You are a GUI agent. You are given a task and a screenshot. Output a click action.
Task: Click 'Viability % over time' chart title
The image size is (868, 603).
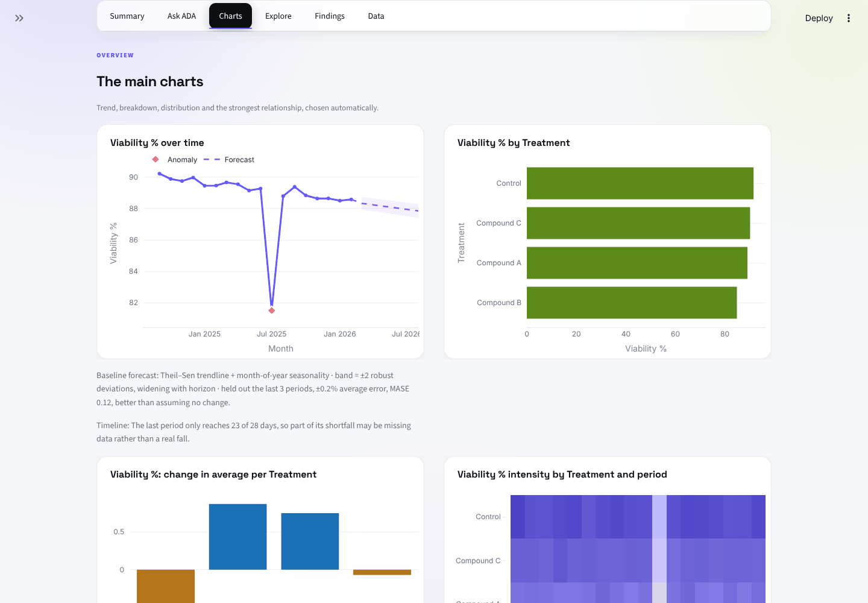tap(157, 143)
